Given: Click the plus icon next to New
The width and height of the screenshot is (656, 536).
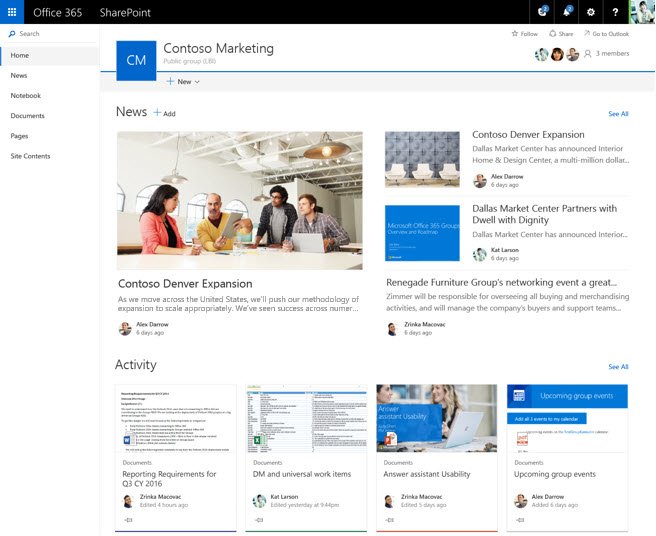Looking at the screenshot, I should pos(170,81).
